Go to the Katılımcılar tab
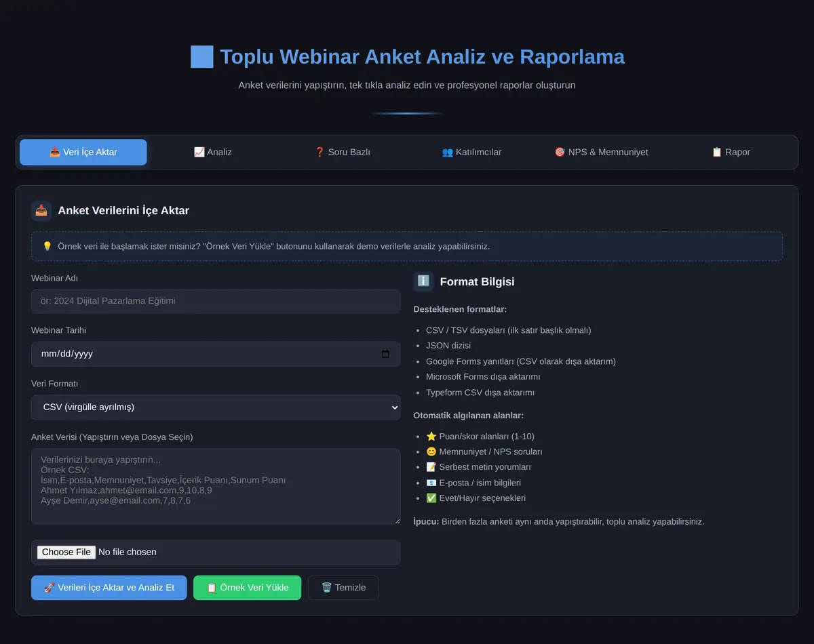The height and width of the screenshot is (644, 814). pyautogui.click(x=471, y=152)
